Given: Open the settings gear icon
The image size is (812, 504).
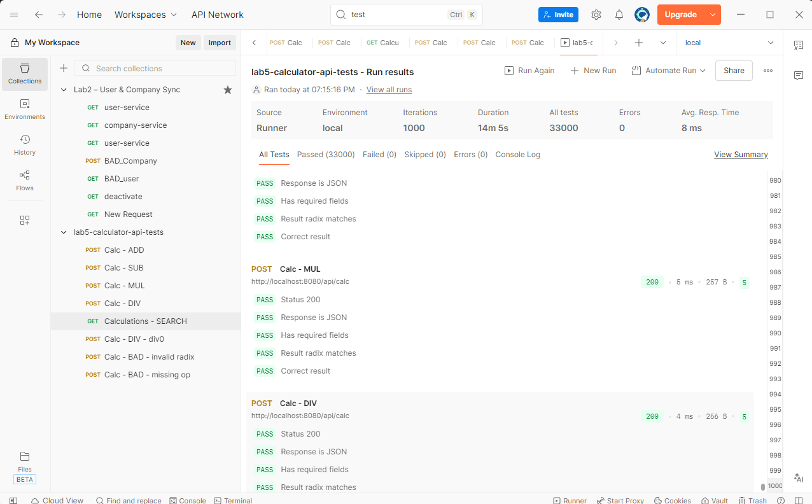Looking at the screenshot, I should point(596,15).
